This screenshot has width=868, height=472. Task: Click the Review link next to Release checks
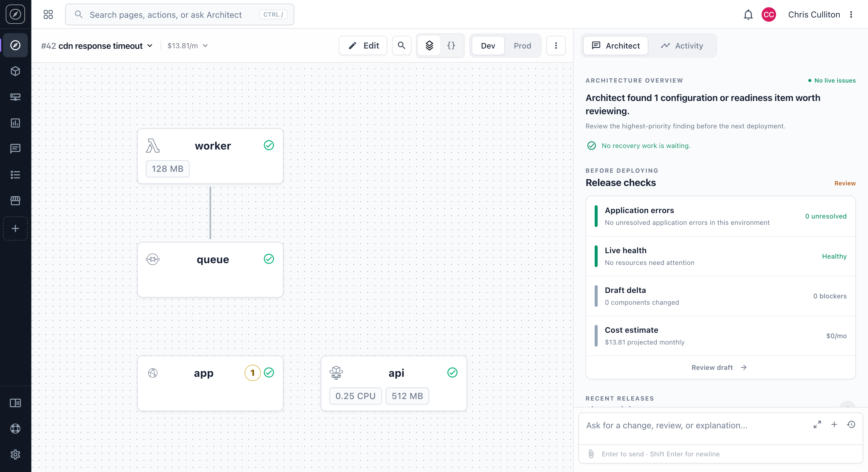point(845,183)
